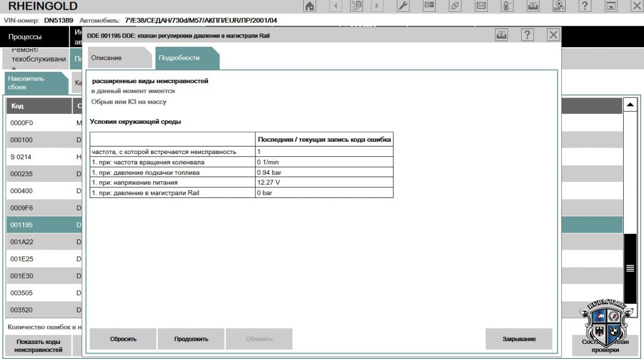The image size is (644, 359).
Task: Click the back arrow in the top toolbar
Action: click(336, 6)
